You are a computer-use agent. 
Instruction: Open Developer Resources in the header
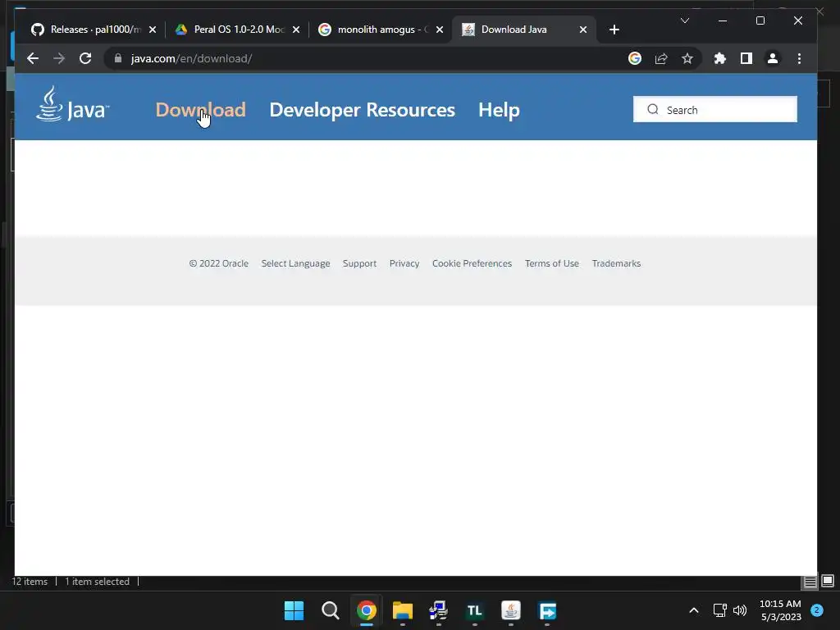click(x=362, y=110)
